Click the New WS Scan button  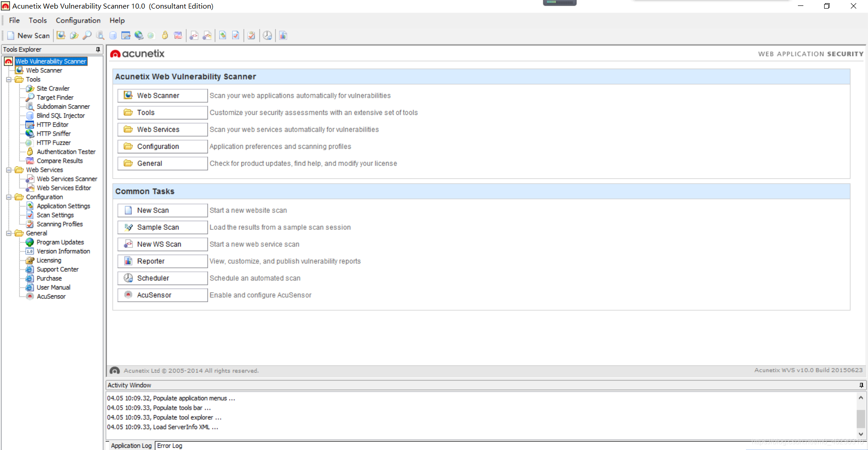(162, 244)
